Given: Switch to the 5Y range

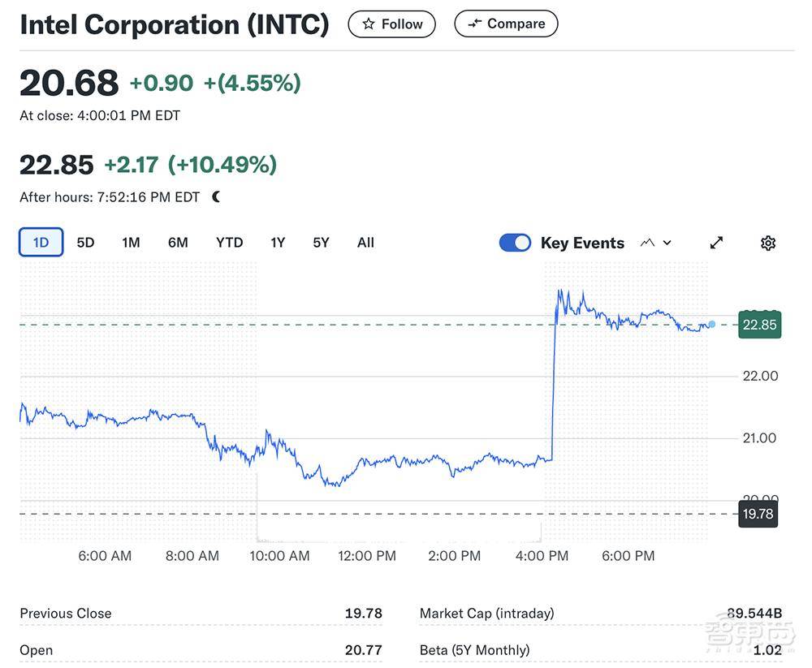Looking at the screenshot, I should 321,243.
